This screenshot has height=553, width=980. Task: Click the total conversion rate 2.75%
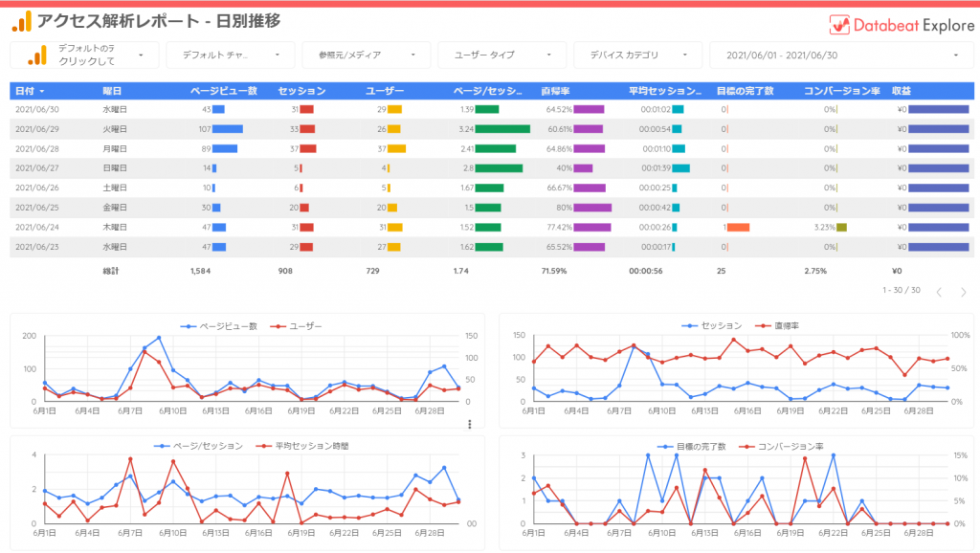(815, 271)
